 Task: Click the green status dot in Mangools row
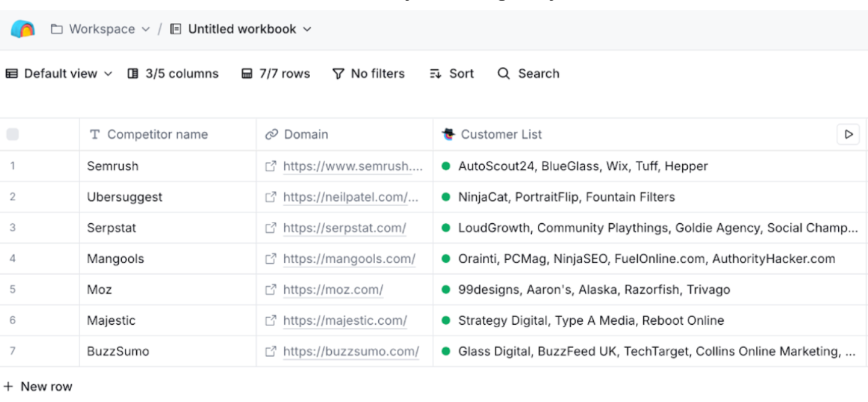[x=446, y=259]
